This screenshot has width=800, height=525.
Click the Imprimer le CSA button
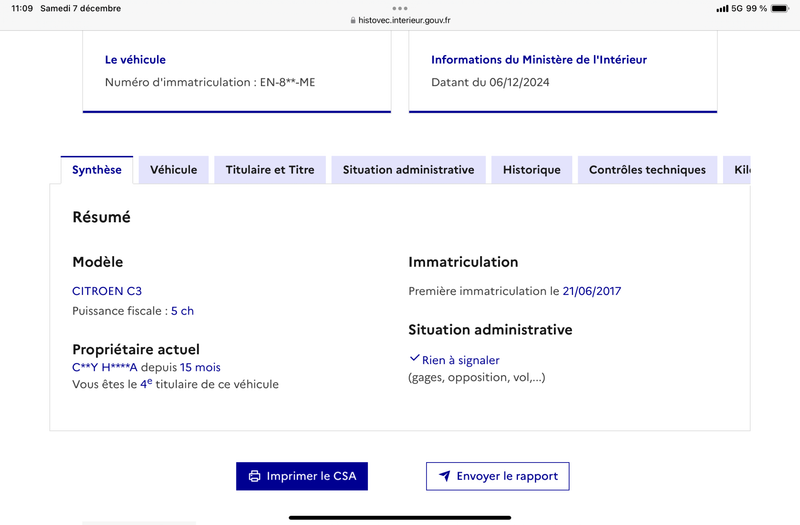302,476
